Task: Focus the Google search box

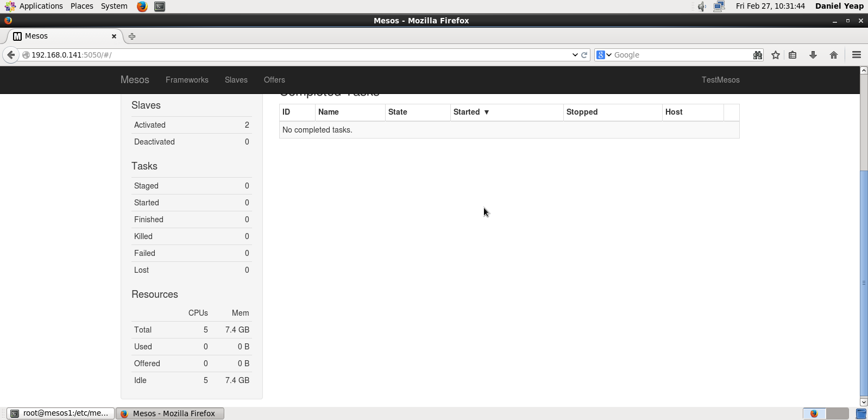Action: (682, 55)
